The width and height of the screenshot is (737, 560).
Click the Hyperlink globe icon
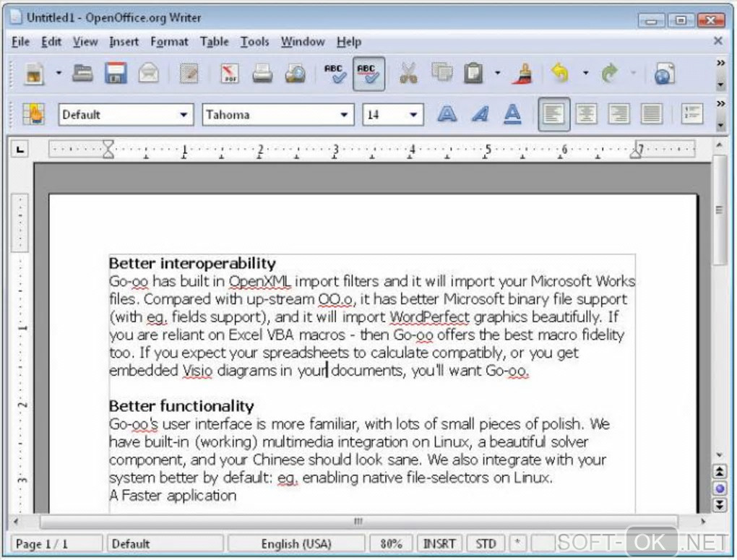tap(664, 74)
